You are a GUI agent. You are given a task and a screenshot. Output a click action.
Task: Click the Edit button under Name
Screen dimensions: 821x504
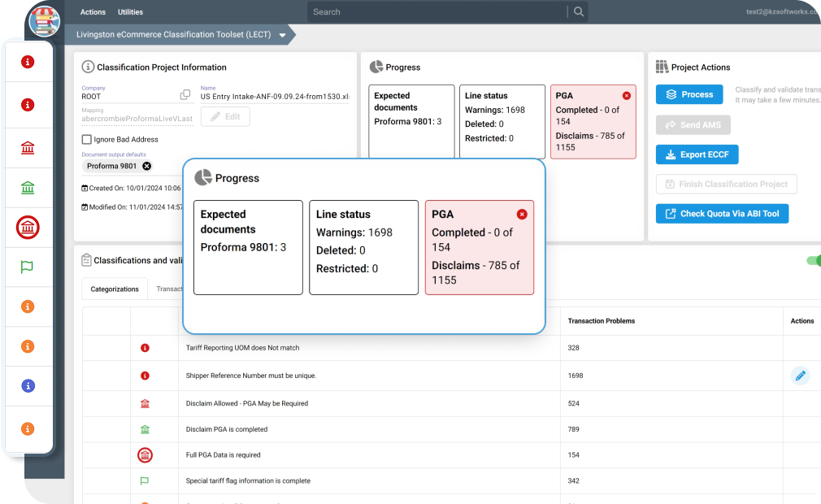(x=225, y=116)
